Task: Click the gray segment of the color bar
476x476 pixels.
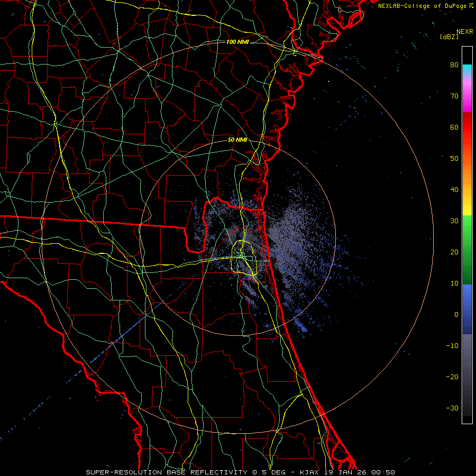Action: [467, 375]
